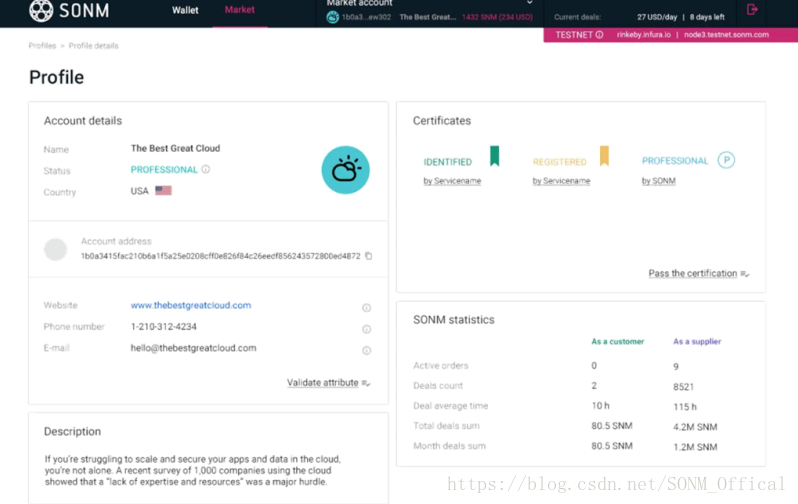The image size is (798, 504).
Task: Click As a supplier column header
Action: 697,342
